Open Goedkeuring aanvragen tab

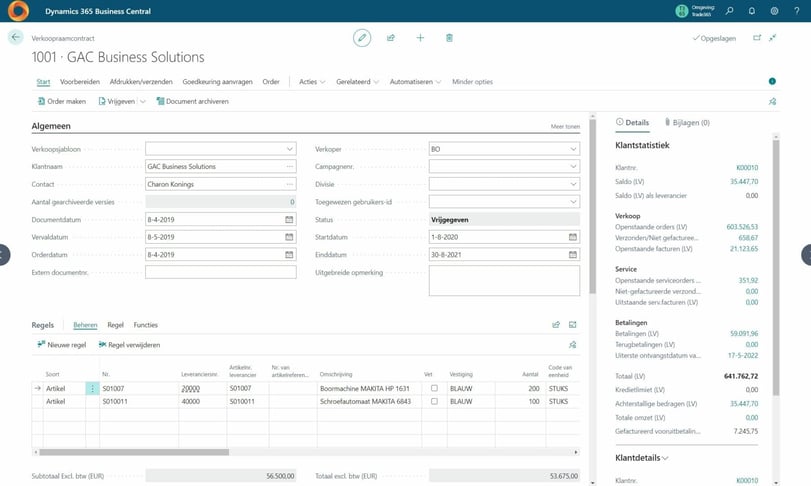click(x=217, y=82)
